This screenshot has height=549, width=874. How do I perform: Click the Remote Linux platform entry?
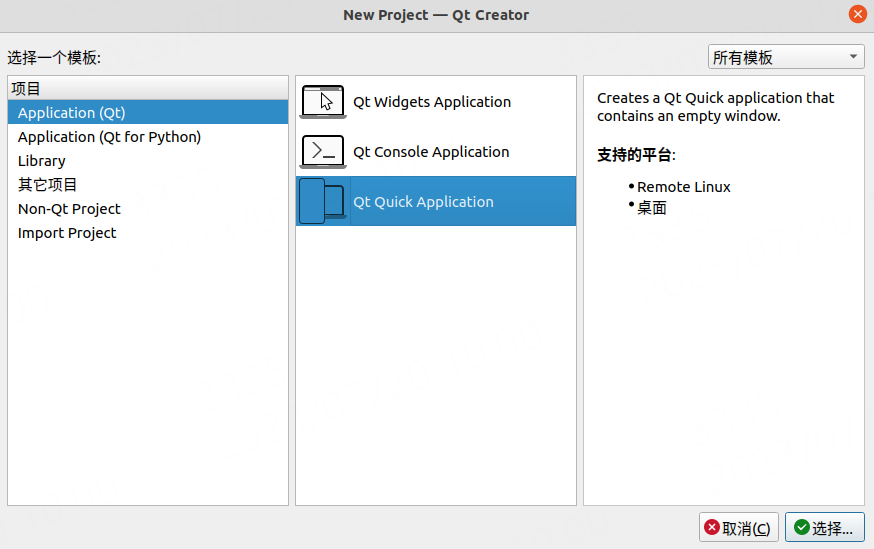pos(683,187)
